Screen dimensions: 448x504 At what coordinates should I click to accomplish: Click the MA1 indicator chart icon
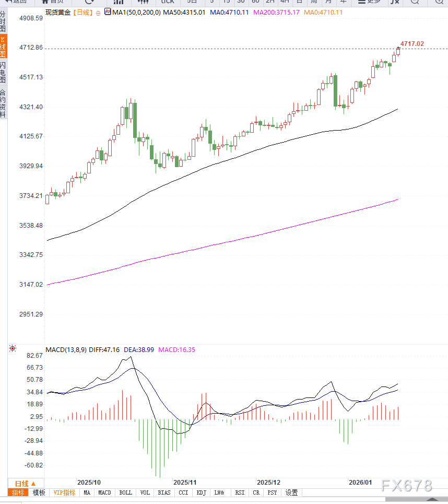coord(108,11)
